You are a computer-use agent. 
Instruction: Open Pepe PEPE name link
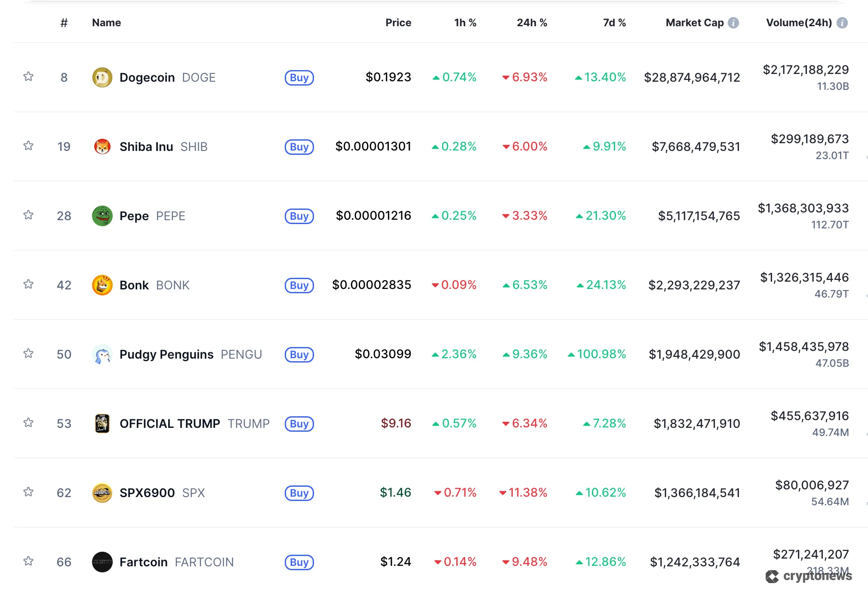pos(152,216)
